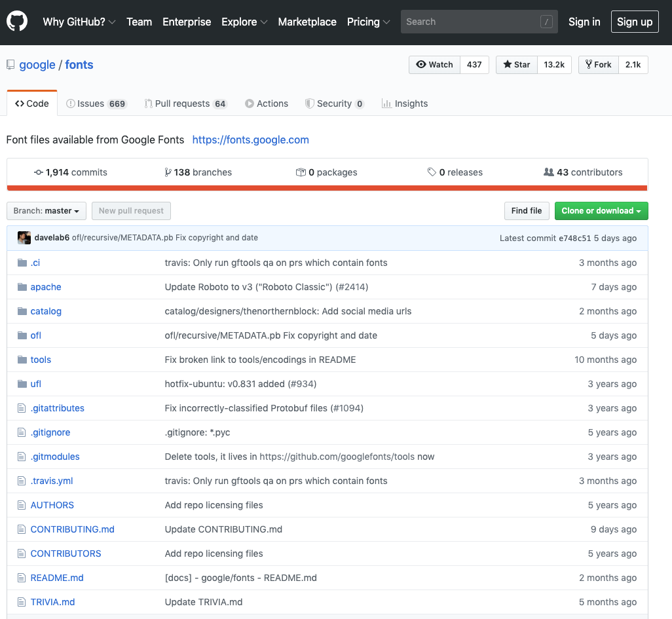Open the apache folder icon
This screenshot has height=619, width=672.
tap(22, 287)
